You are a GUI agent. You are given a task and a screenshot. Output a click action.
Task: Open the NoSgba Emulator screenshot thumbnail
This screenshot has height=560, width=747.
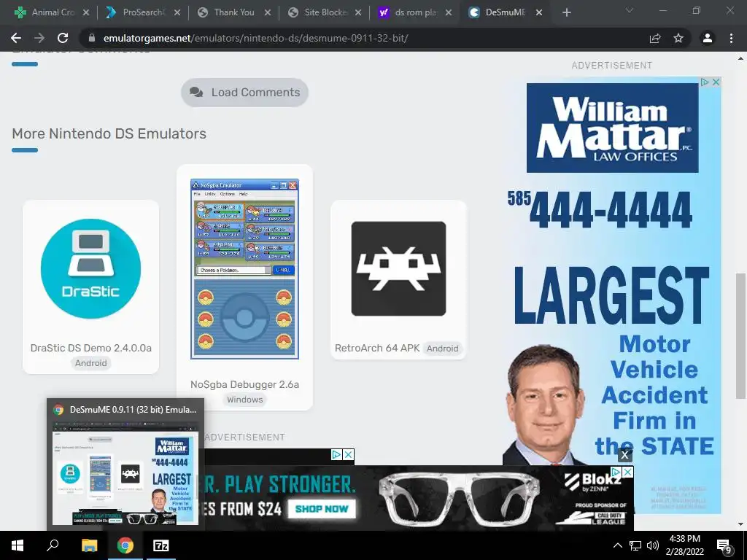coord(244,269)
